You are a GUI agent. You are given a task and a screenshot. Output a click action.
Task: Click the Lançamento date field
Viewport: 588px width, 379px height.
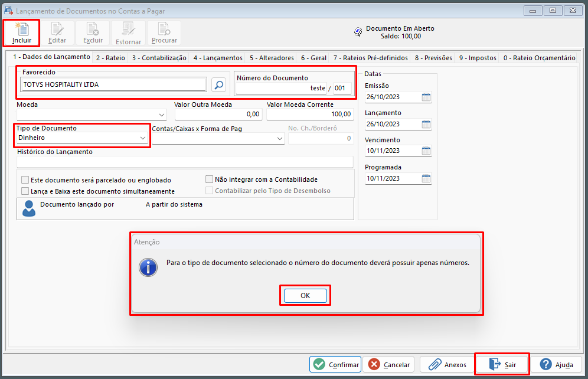pos(393,124)
